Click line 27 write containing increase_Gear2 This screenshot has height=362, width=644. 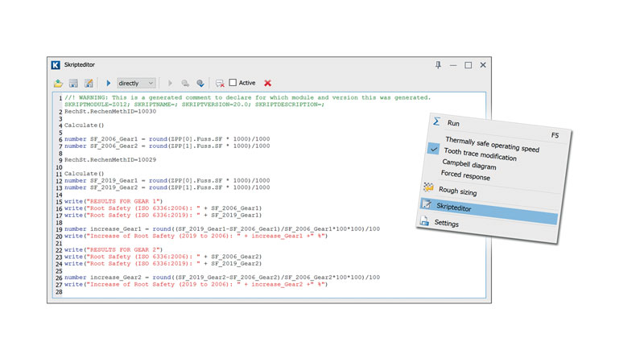click(196, 285)
